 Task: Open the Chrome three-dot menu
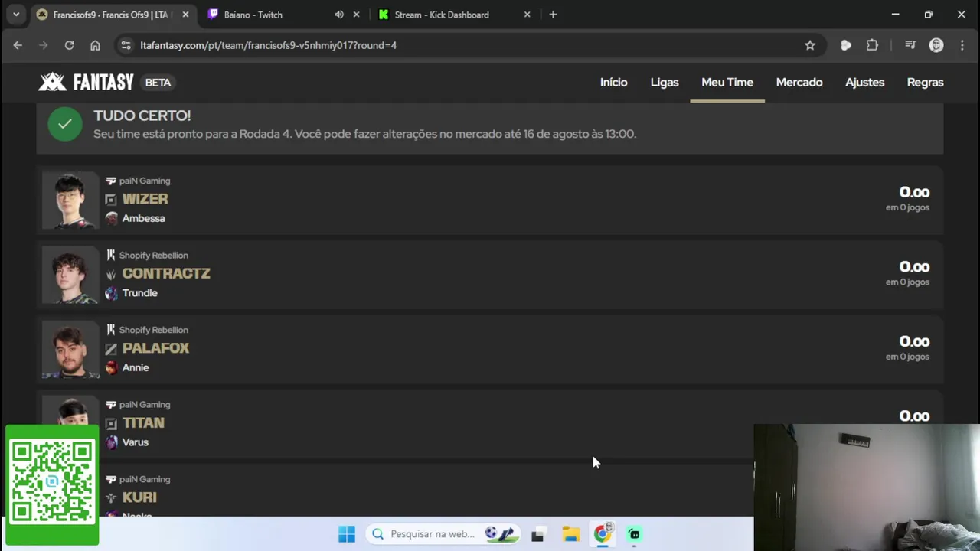962,45
